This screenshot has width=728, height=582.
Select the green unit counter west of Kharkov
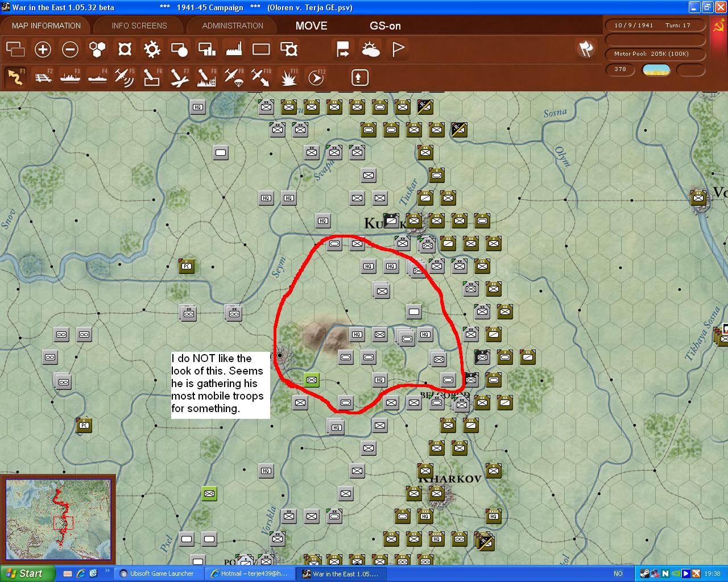pos(209,493)
